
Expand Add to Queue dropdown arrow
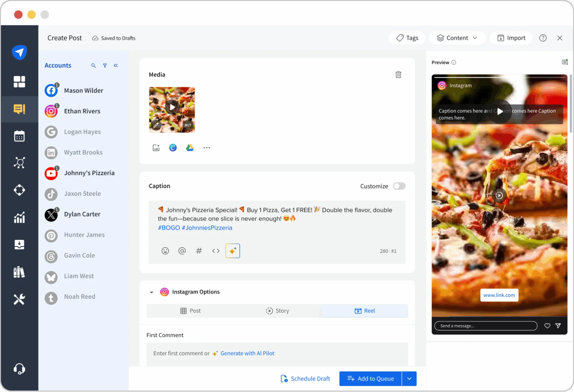[409, 379]
